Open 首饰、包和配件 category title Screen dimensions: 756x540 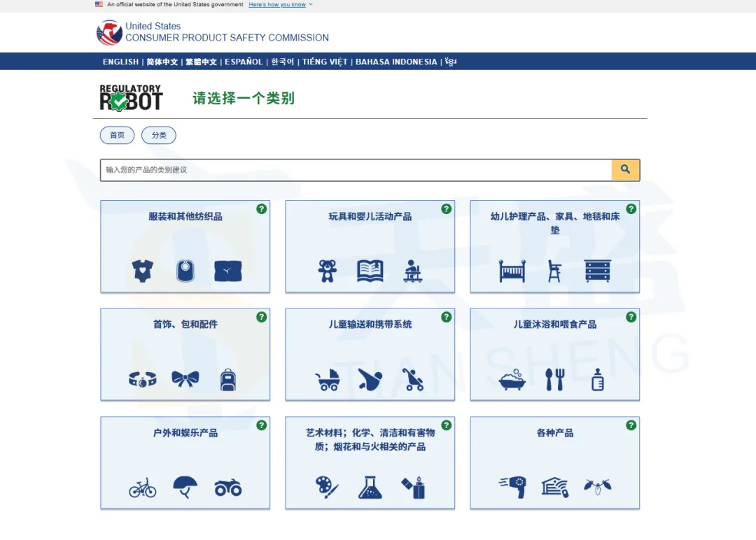pyautogui.click(x=185, y=324)
